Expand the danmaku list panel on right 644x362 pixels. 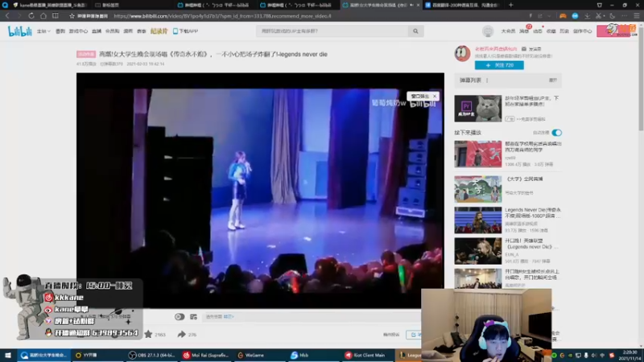[552, 80]
